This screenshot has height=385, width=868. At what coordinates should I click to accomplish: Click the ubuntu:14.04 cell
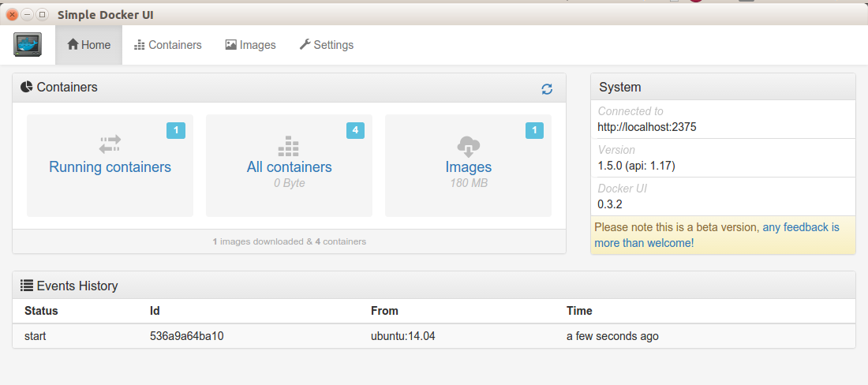point(403,336)
